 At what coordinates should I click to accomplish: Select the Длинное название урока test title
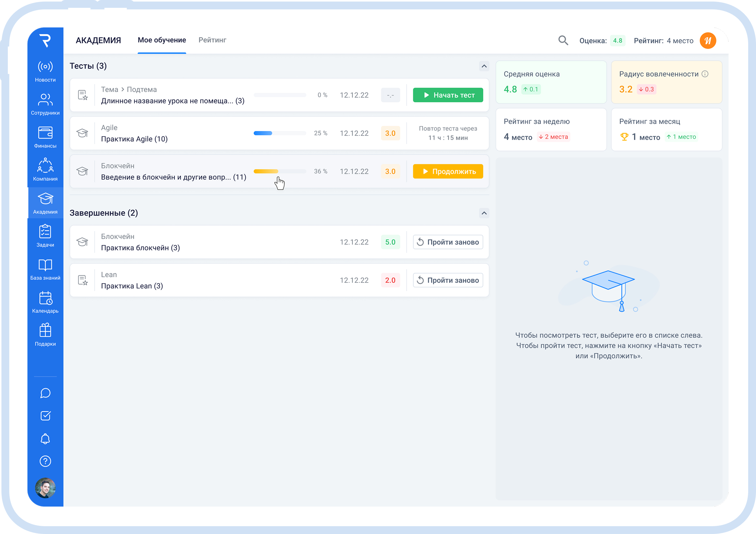[172, 101]
